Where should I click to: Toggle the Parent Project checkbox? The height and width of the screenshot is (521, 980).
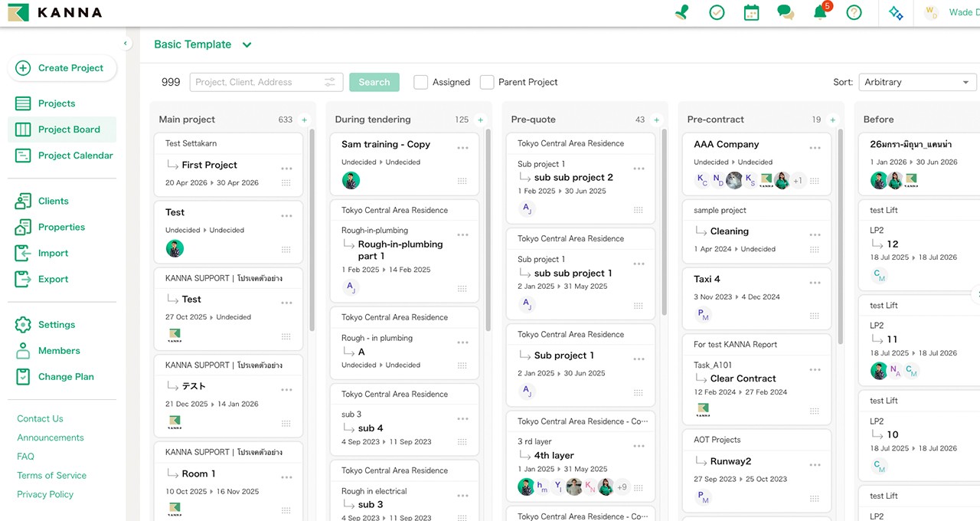[487, 82]
